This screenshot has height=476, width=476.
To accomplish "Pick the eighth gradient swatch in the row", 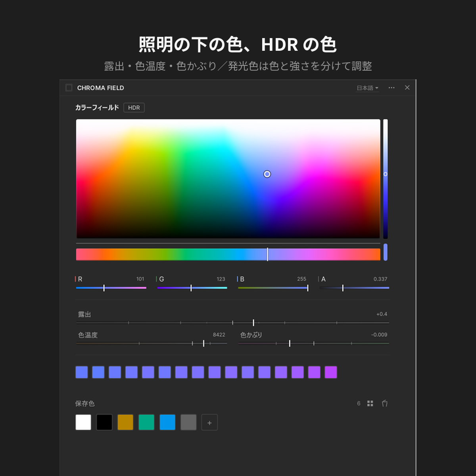I will click(x=198, y=372).
